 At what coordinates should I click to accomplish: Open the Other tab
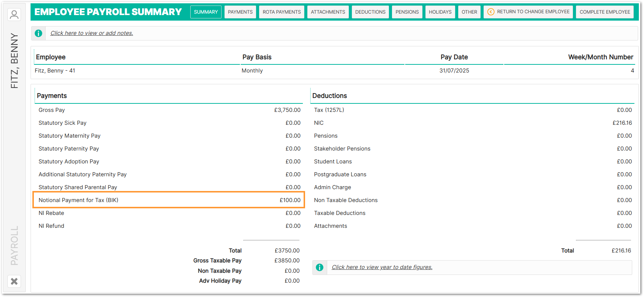(x=469, y=12)
